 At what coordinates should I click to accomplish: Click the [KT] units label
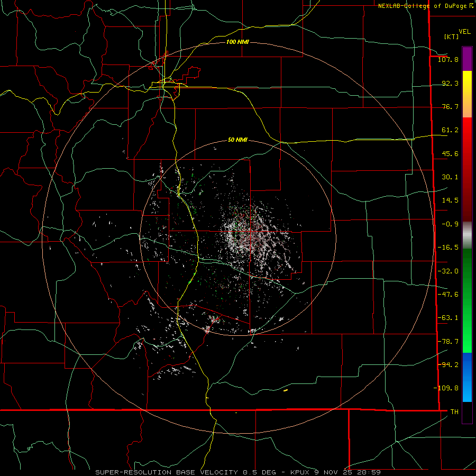tap(452, 36)
